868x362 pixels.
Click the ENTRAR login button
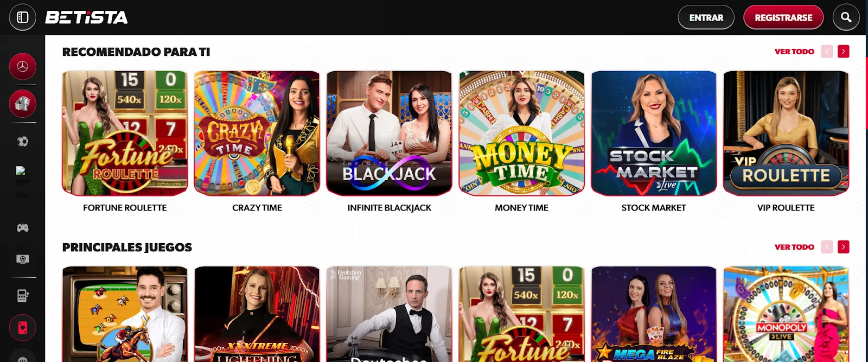click(x=706, y=17)
